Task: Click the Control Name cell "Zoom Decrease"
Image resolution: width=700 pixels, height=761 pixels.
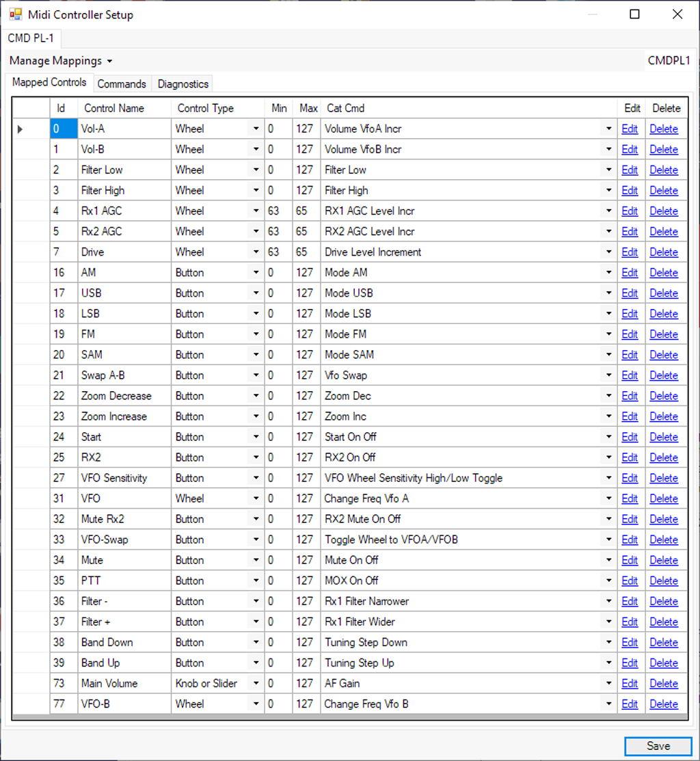Action: (x=124, y=396)
